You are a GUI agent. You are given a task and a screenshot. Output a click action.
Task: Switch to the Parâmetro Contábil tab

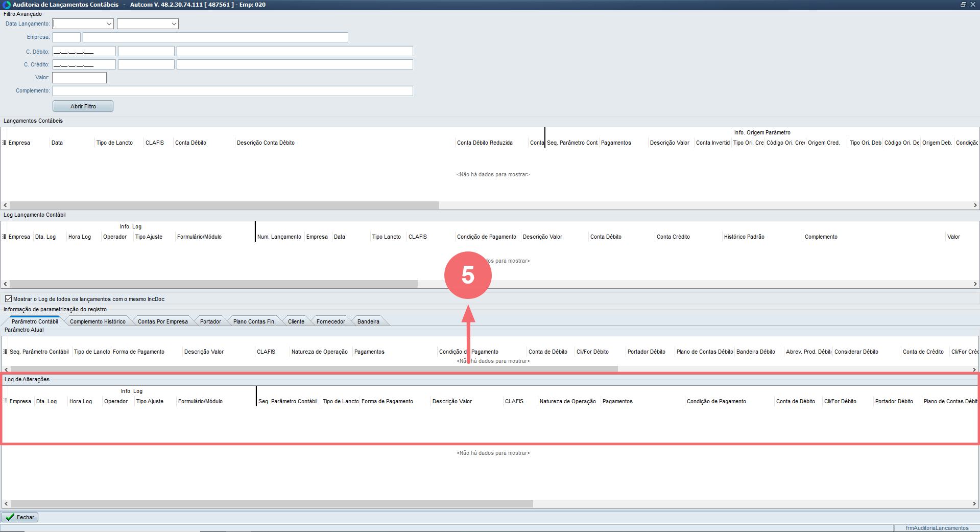tap(35, 321)
